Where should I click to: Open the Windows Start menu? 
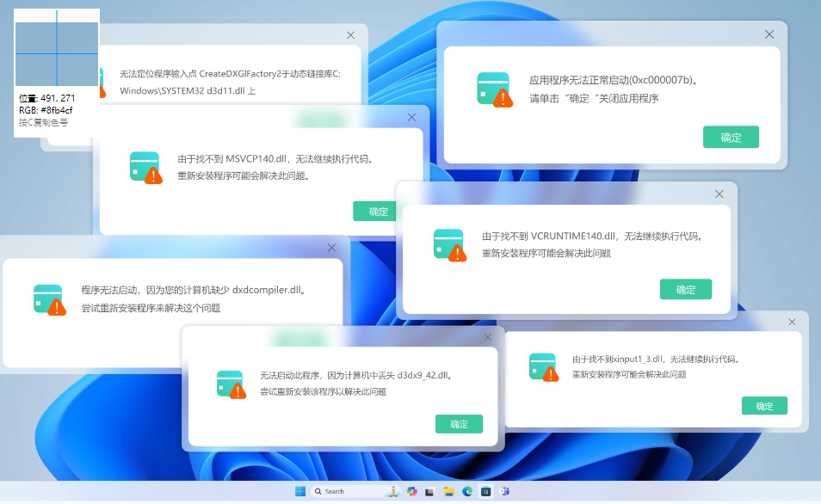(300, 491)
